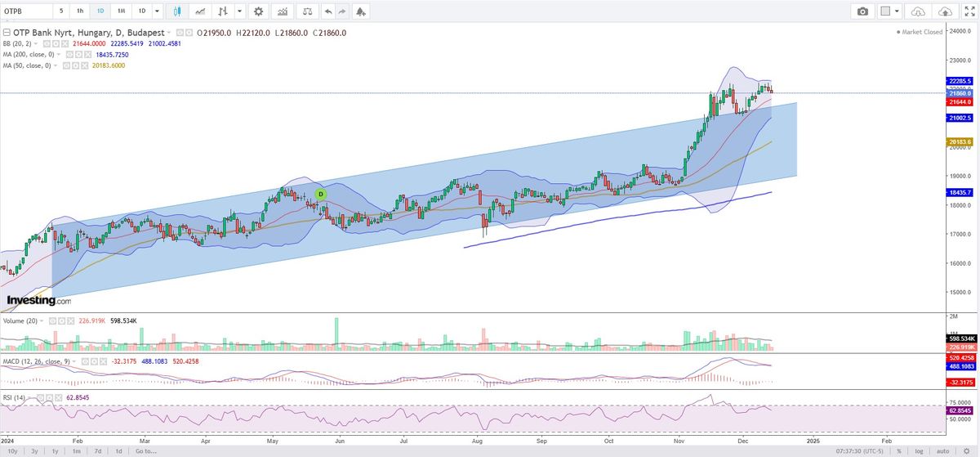
Task: Toggle the log scale
Action: (x=920, y=450)
